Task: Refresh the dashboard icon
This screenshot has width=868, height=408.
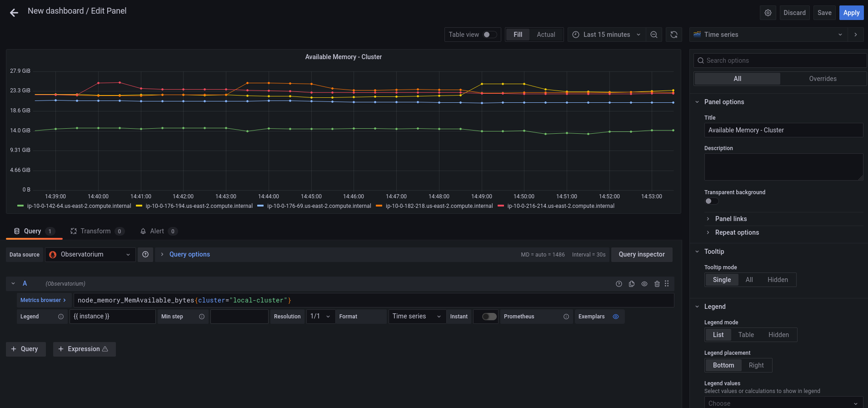Action: 674,35
